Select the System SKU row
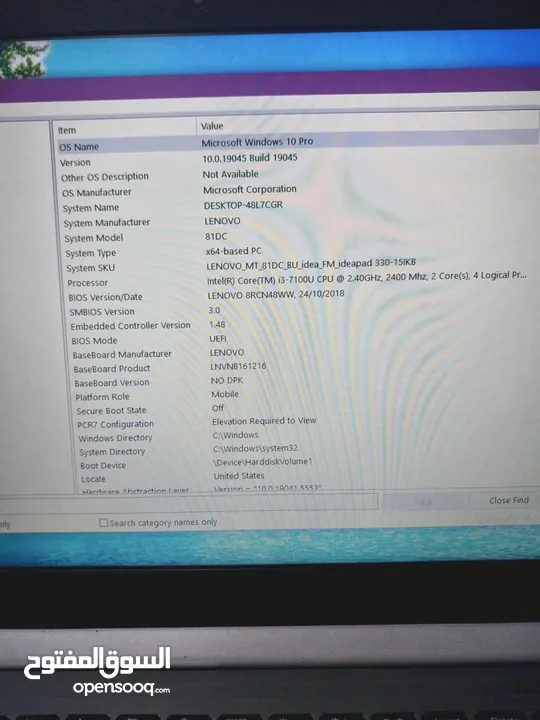Image resolution: width=540 pixels, height=720 pixels. 302,265
